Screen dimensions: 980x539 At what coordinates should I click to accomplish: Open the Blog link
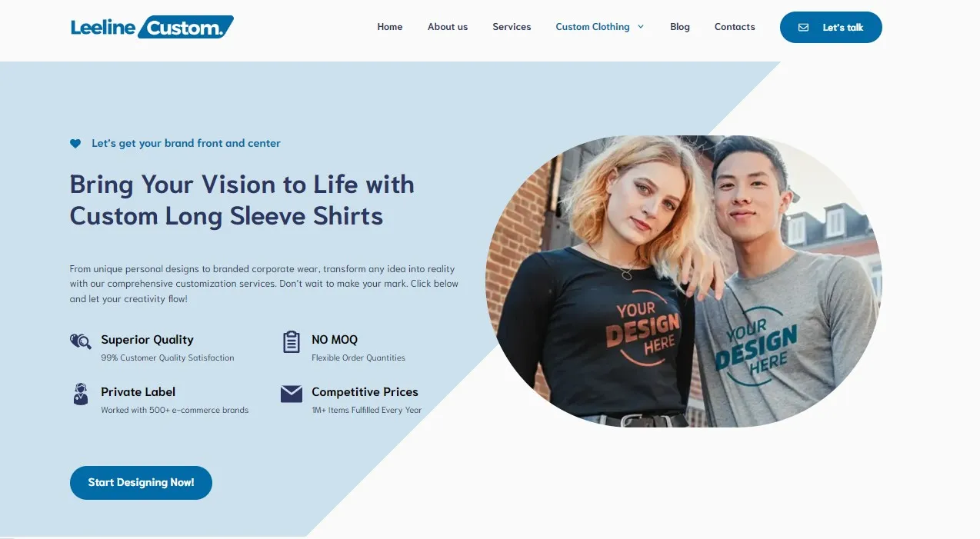[680, 27]
